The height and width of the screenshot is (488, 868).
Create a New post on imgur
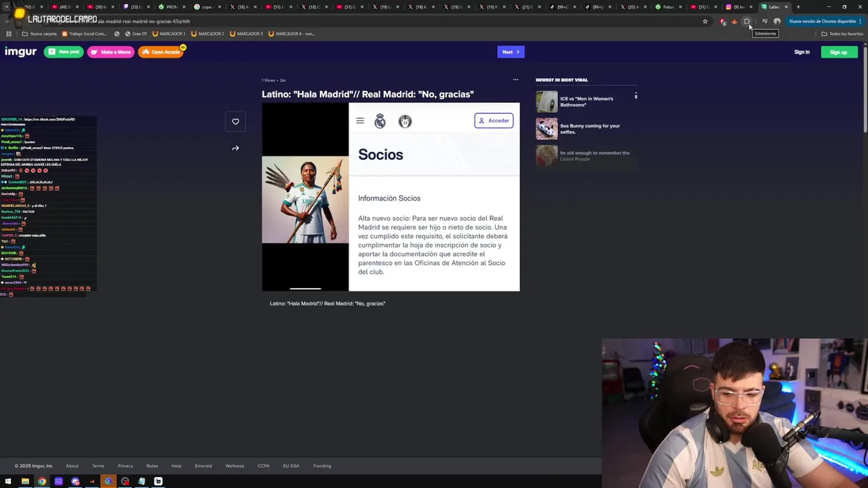[64, 52]
